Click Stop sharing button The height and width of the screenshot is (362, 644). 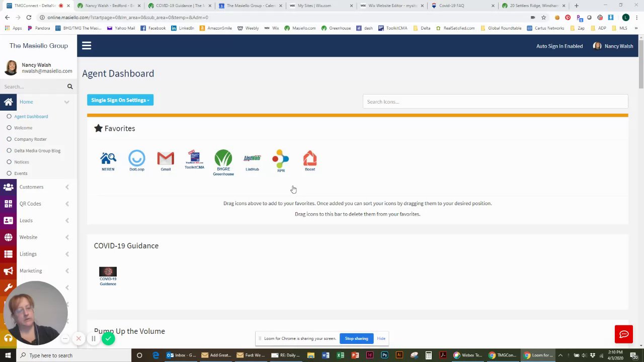[356, 338]
